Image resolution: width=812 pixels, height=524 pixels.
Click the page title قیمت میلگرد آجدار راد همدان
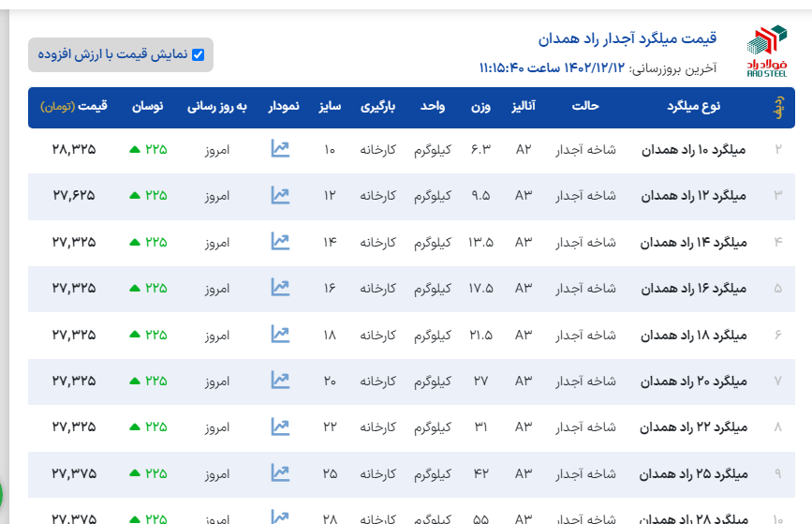click(x=627, y=39)
